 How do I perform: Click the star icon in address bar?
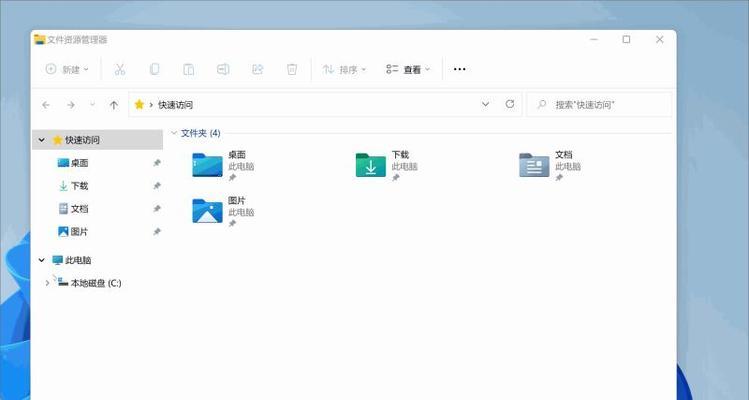pos(139,104)
